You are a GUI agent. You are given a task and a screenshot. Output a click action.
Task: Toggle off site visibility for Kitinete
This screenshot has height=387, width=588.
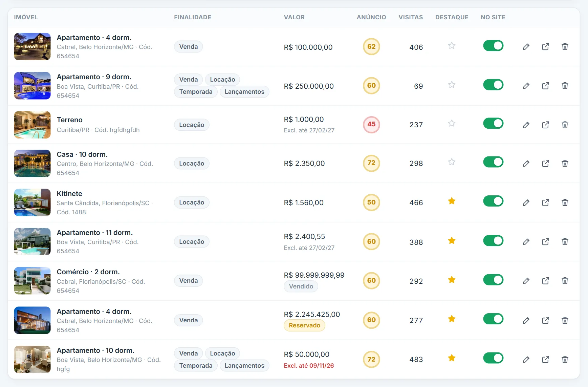click(493, 201)
